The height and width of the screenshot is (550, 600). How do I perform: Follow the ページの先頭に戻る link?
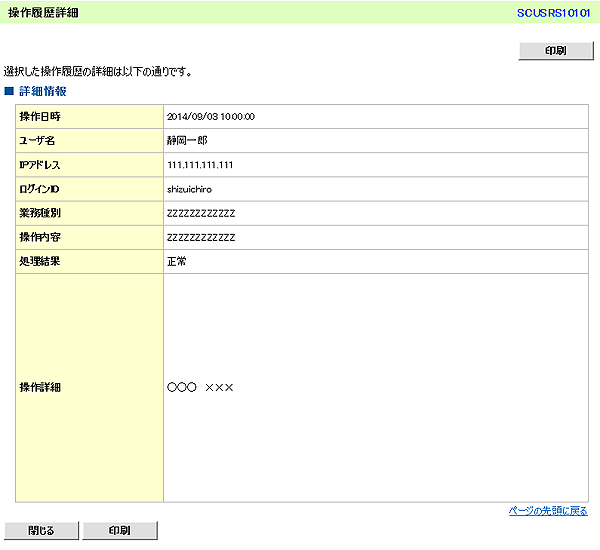[x=548, y=511]
